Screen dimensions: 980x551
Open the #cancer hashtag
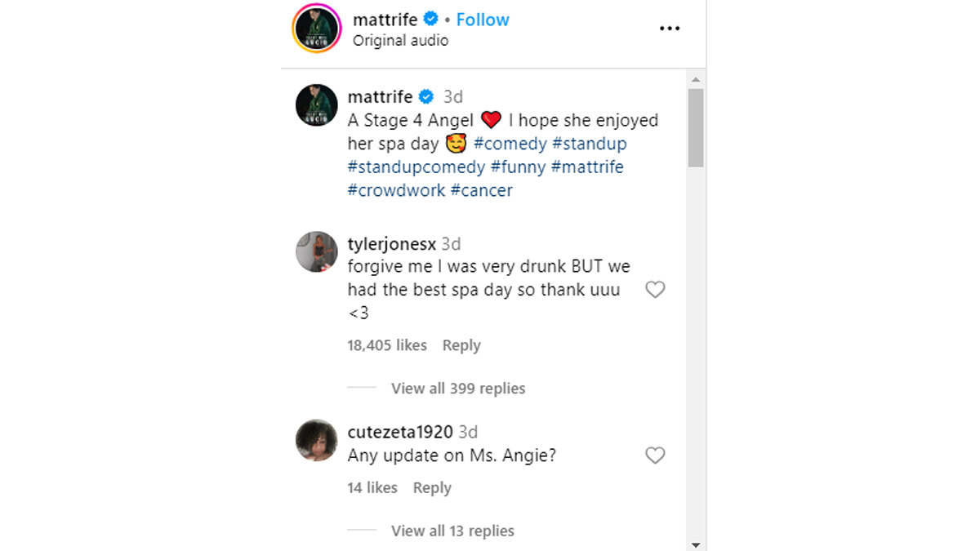481,190
